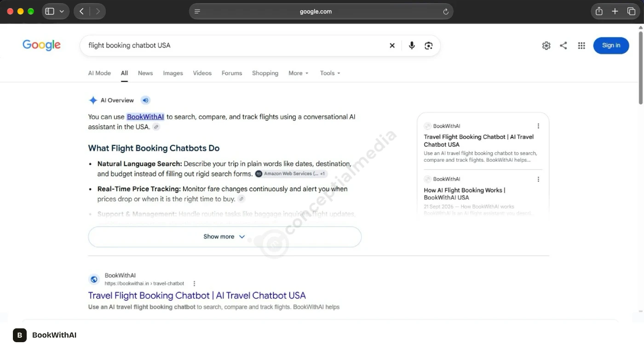Expand the Tools dropdown
Image resolution: width=644 pixels, height=350 pixels.
pos(330,73)
